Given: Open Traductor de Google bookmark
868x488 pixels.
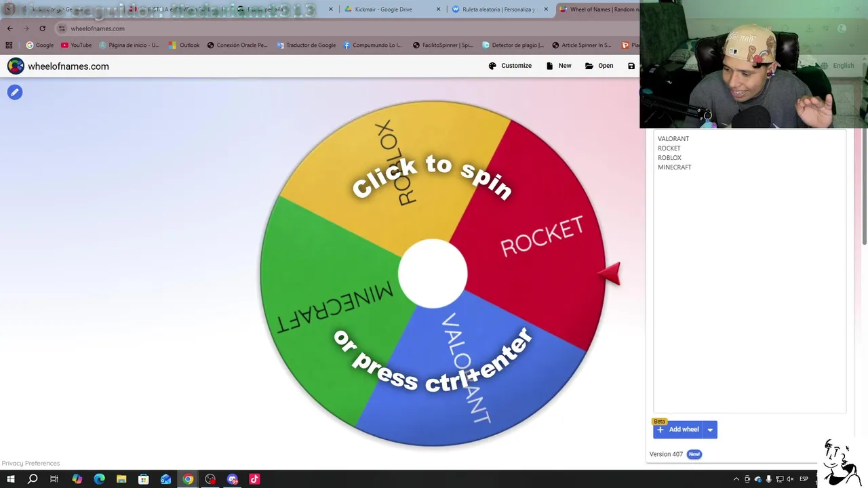Looking at the screenshot, I should point(306,45).
